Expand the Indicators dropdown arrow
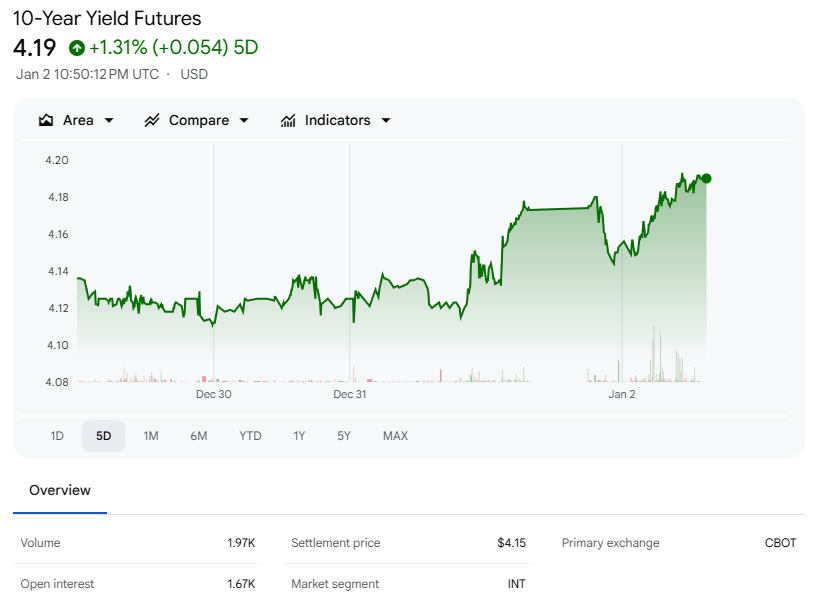 [x=386, y=120]
